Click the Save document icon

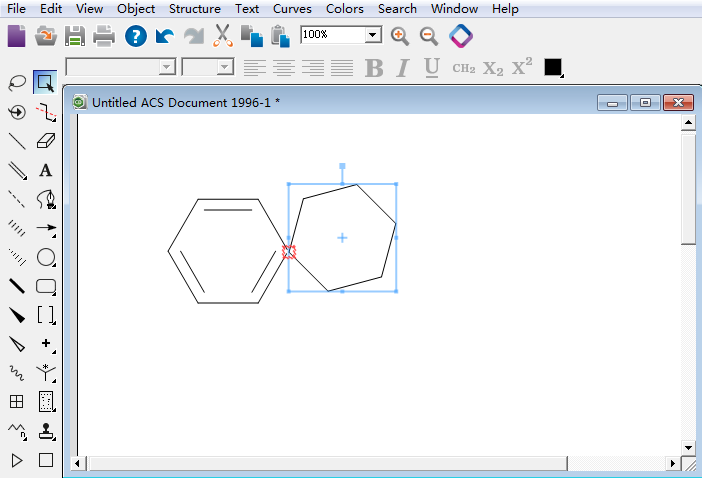75,37
